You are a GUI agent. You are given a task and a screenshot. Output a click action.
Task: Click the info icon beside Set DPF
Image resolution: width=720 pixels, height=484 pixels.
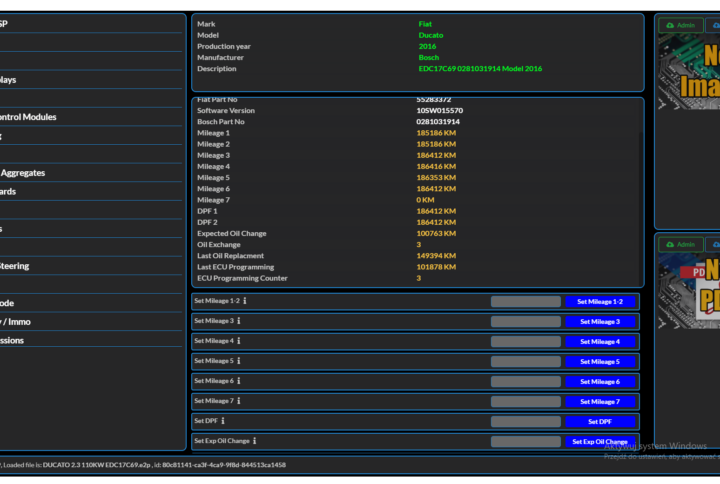tap(223, 421)
